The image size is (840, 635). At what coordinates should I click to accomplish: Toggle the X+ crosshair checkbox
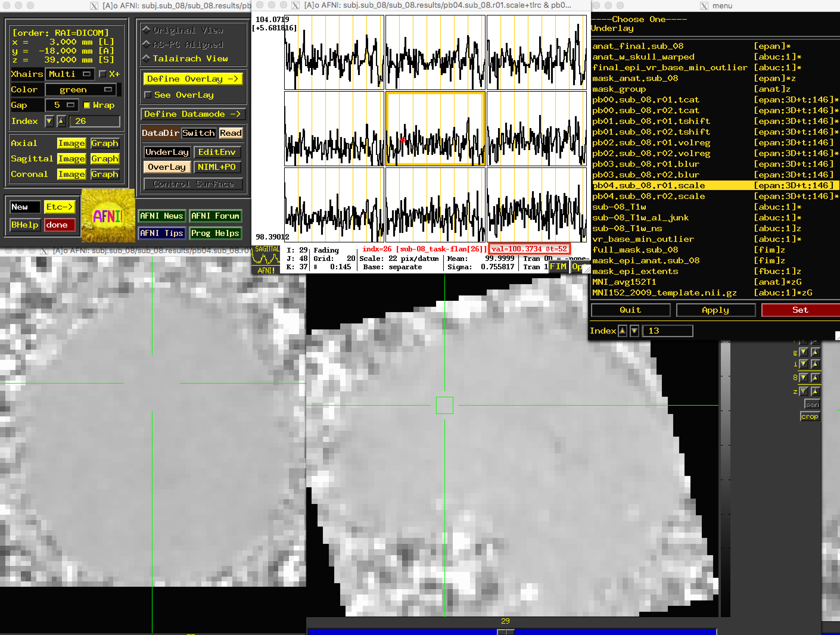pos(102,74)
